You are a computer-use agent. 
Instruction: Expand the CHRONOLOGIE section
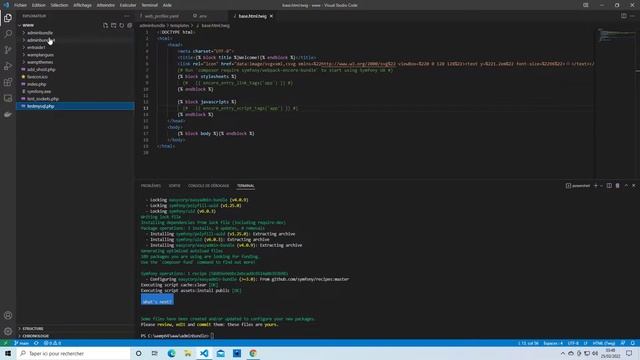point(35,336)
